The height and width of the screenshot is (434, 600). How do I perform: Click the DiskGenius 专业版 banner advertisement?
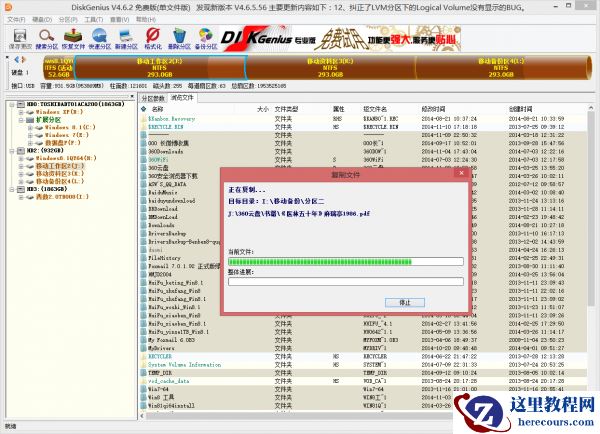[341, 38]
